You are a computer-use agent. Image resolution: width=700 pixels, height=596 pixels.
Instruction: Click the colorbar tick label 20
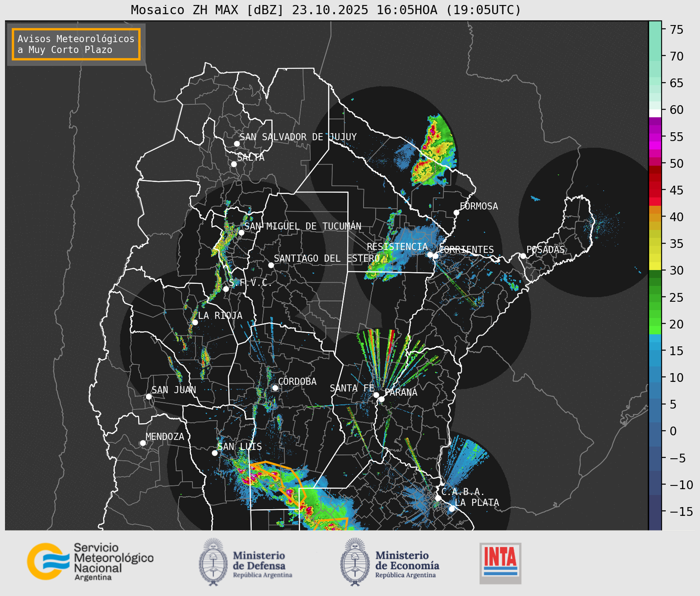pos(677,324)
